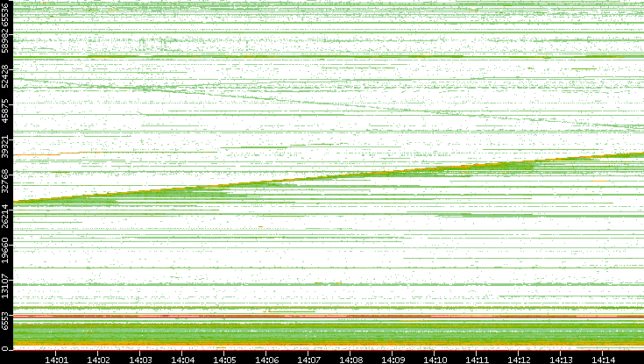
Task: Click the 45875 port axis label
Action: pyautogui.click(x=5, y=111)
